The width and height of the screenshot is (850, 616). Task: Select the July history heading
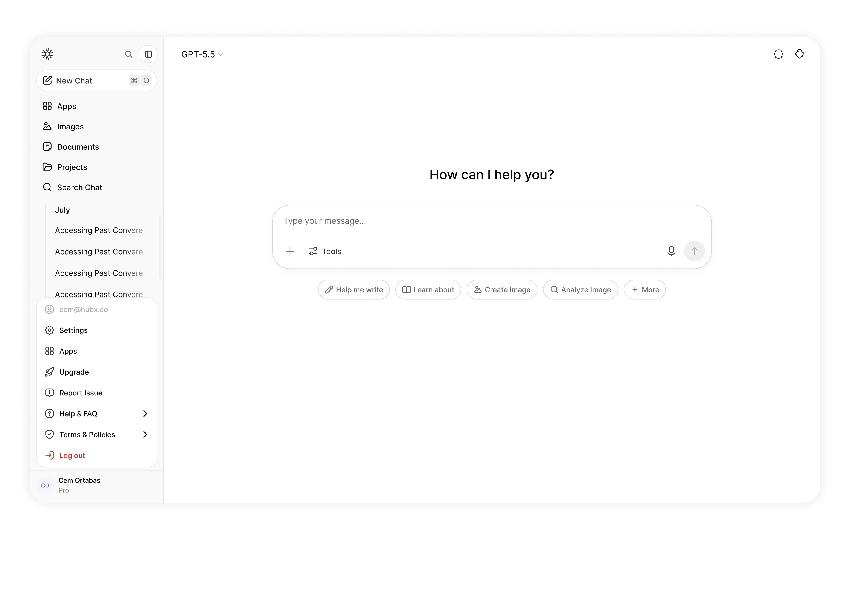click(x=63, y=210)
